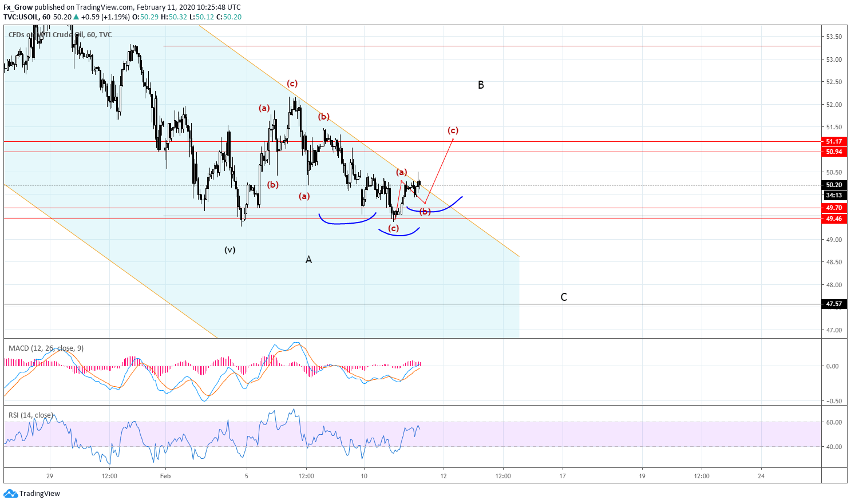Click the black 50.20 price tag on the price axis
The height and width of the screenshot is (504, 851).
pos(834,185)
